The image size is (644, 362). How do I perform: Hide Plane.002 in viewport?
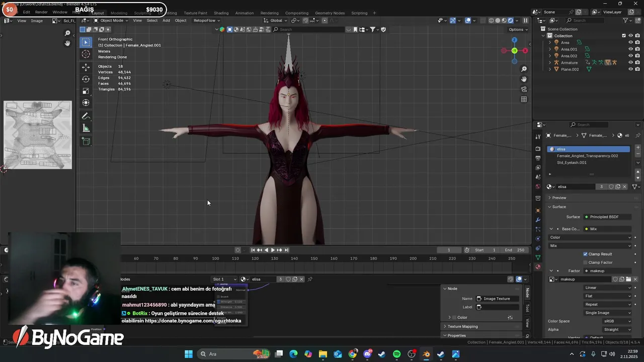[x=630, y=69]
